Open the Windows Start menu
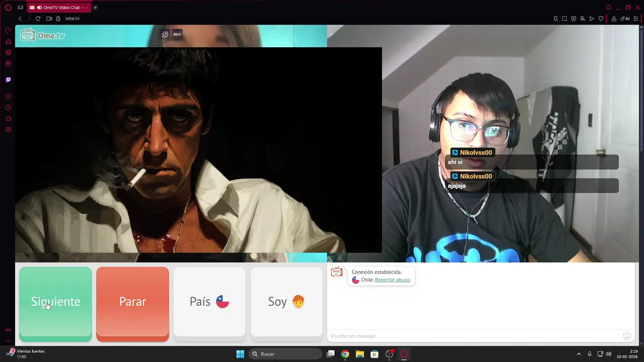The image size is (644, 362). tap(240, 354)
